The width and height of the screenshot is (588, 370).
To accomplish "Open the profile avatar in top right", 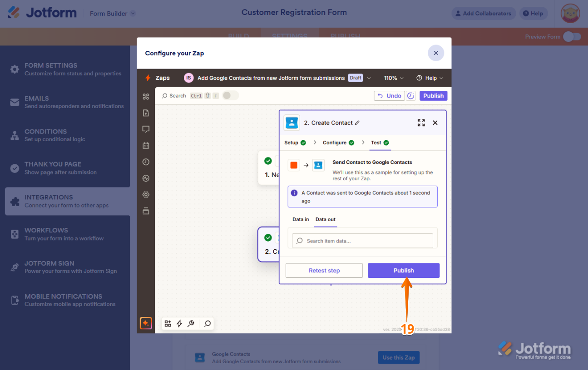I will 570,13.
